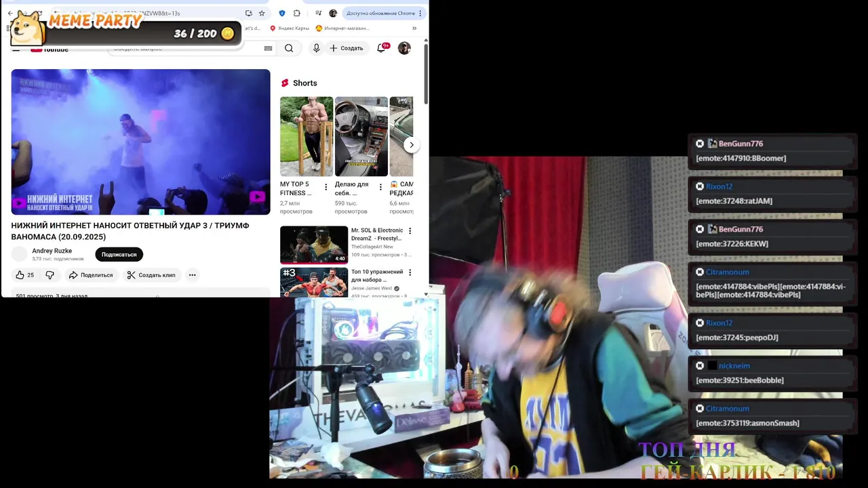The height and width of the screenshot is (488, 868).
Task: Click the main video player
Action: (140, 142)
